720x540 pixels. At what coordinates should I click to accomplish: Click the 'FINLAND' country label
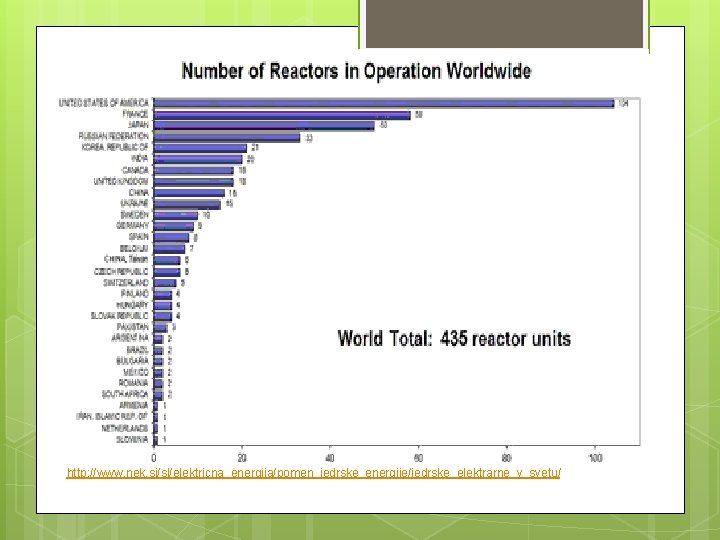click(135, 293)
